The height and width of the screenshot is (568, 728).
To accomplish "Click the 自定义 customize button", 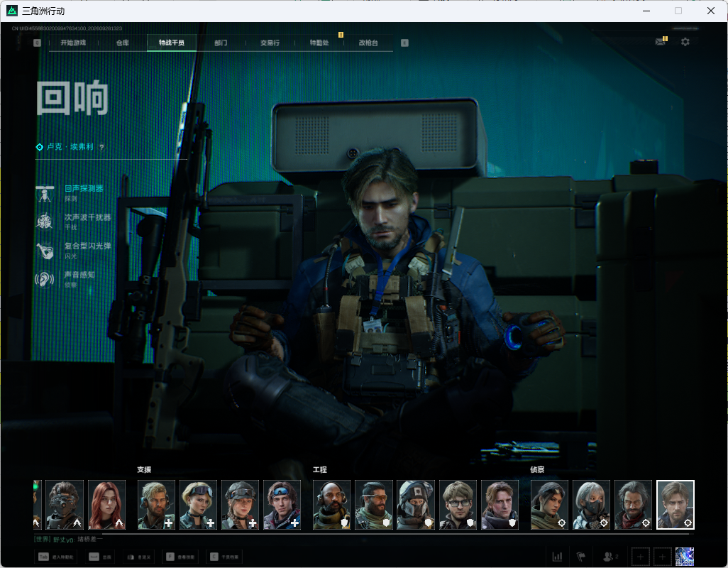I will (x=139, y=557).
